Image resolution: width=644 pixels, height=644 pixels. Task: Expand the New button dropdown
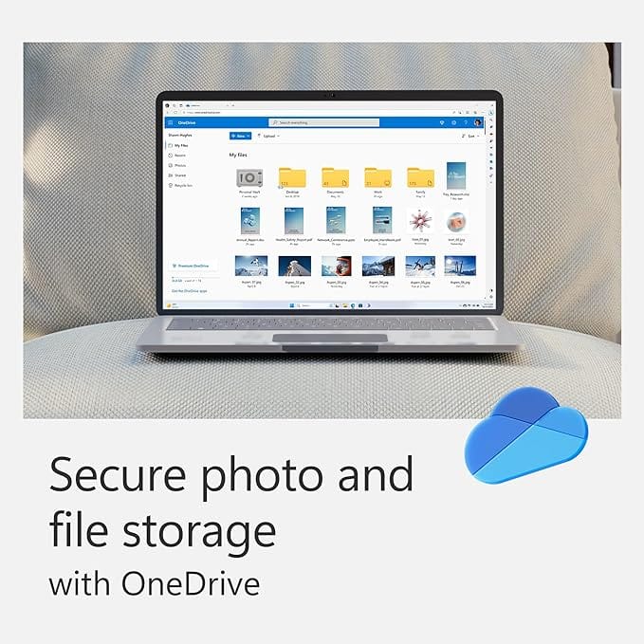pos(240,136)
